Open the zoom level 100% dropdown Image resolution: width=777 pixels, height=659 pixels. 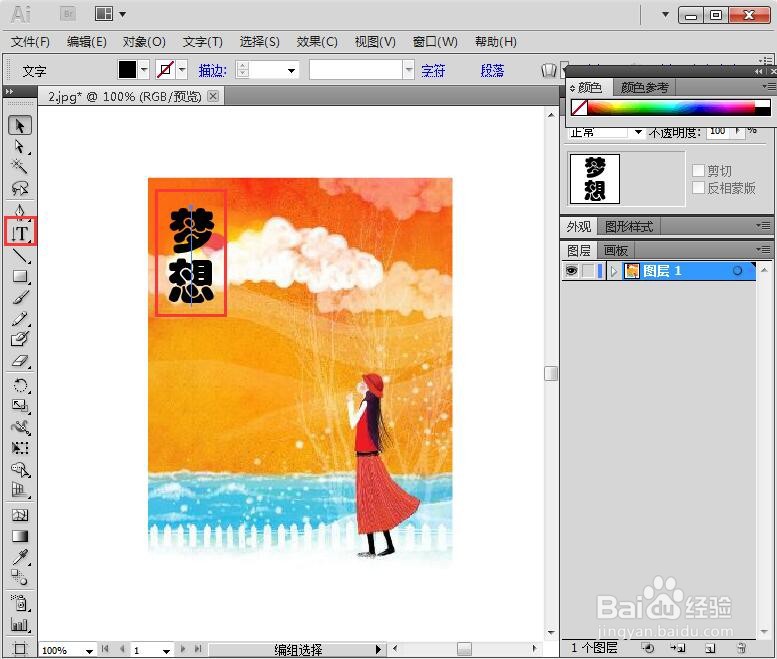pos(89,650)
